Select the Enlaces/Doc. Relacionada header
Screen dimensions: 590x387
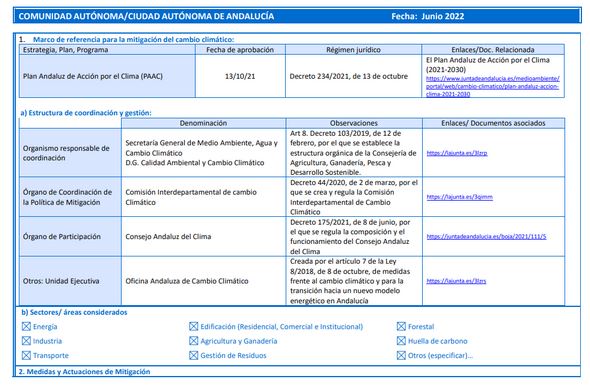tap(493, 50)
